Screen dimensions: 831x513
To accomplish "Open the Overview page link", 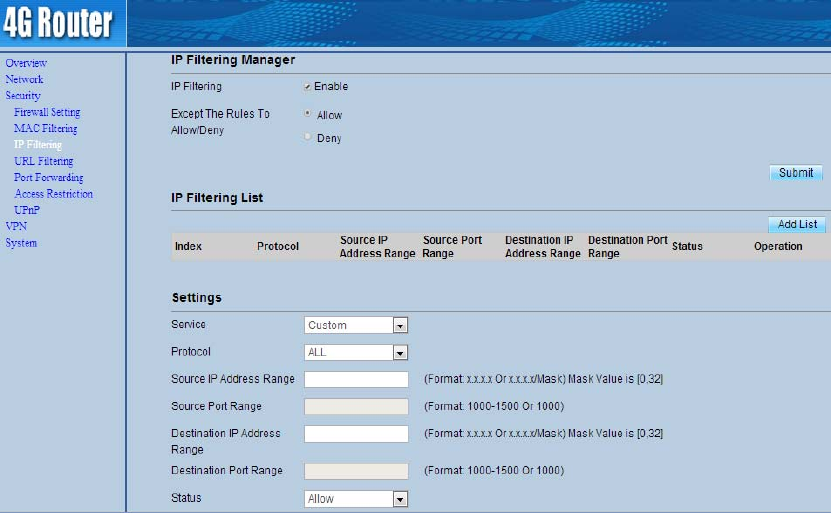I will pos(26,63).
